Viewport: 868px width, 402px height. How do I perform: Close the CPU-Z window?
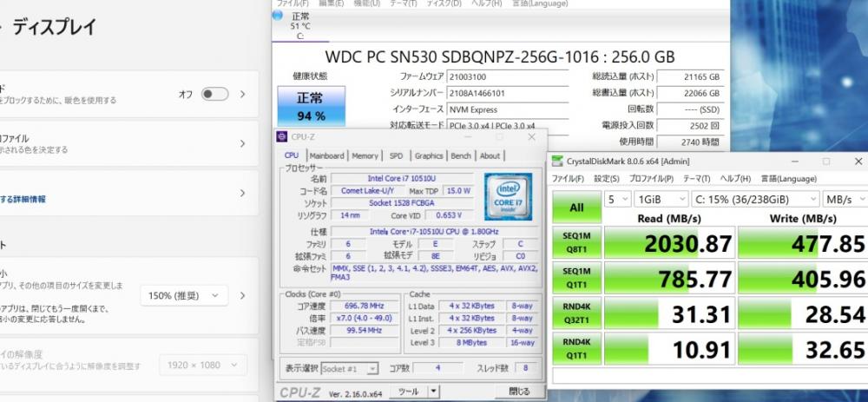(531, 137)
